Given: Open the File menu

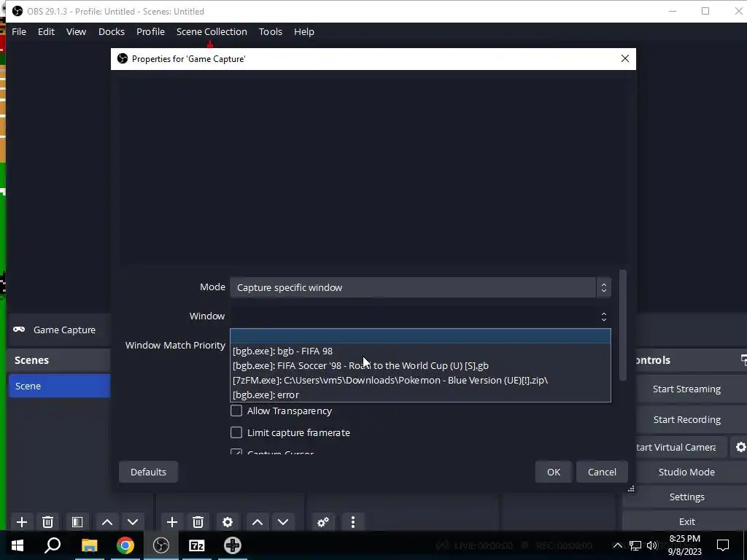Looking at the screenshot, I should [19, 31].
